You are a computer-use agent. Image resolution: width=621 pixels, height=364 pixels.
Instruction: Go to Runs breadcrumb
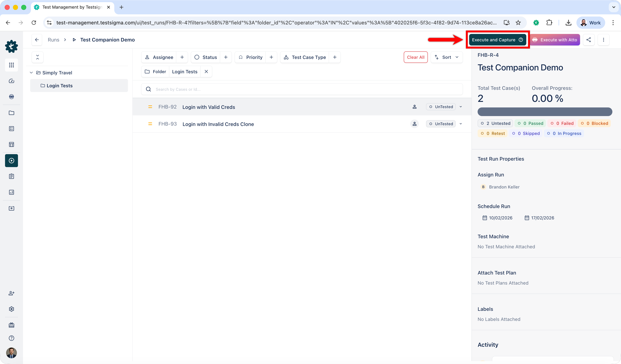(54, 40)
